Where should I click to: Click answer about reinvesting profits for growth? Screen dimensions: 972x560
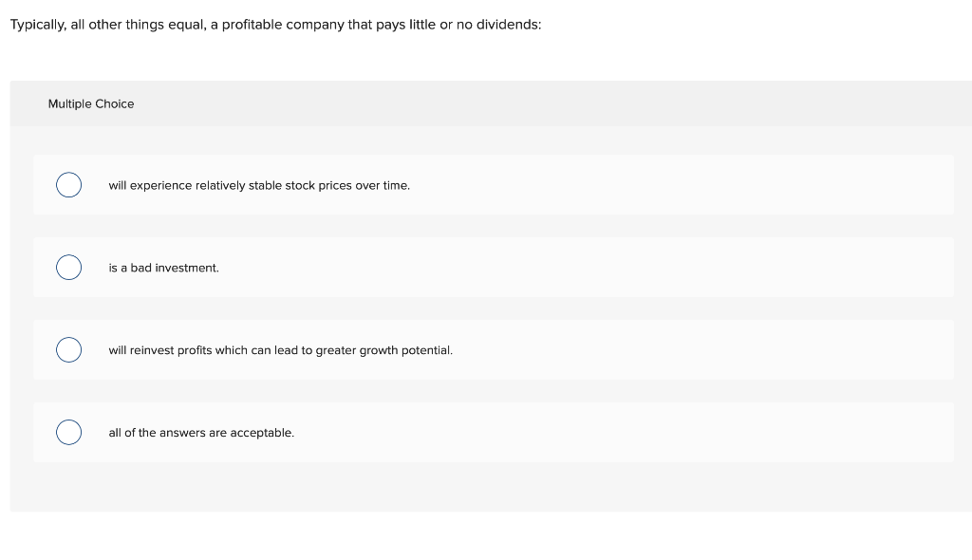pyautogui.click(x=280, y=350)
